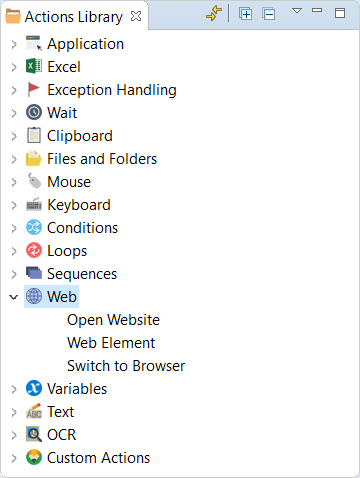This screenshot has height=478, width=360.
Task: Expand the Files and Folders category
Action: (x=14, y=159)
